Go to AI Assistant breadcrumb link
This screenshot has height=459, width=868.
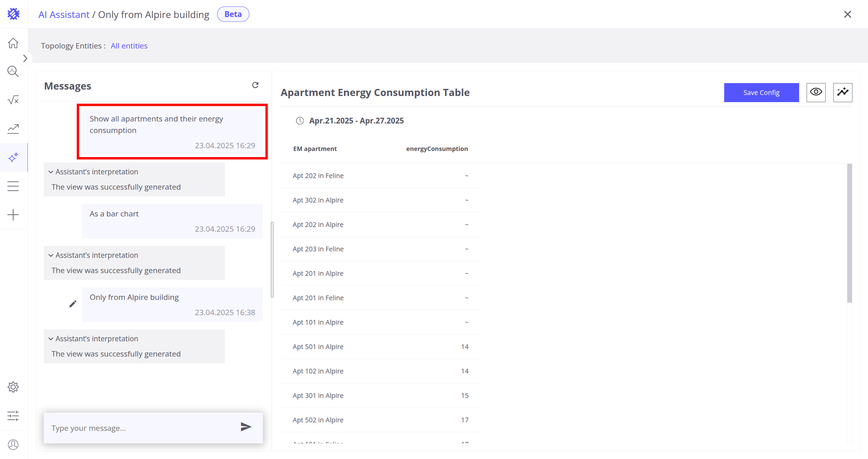pos(64,15)
